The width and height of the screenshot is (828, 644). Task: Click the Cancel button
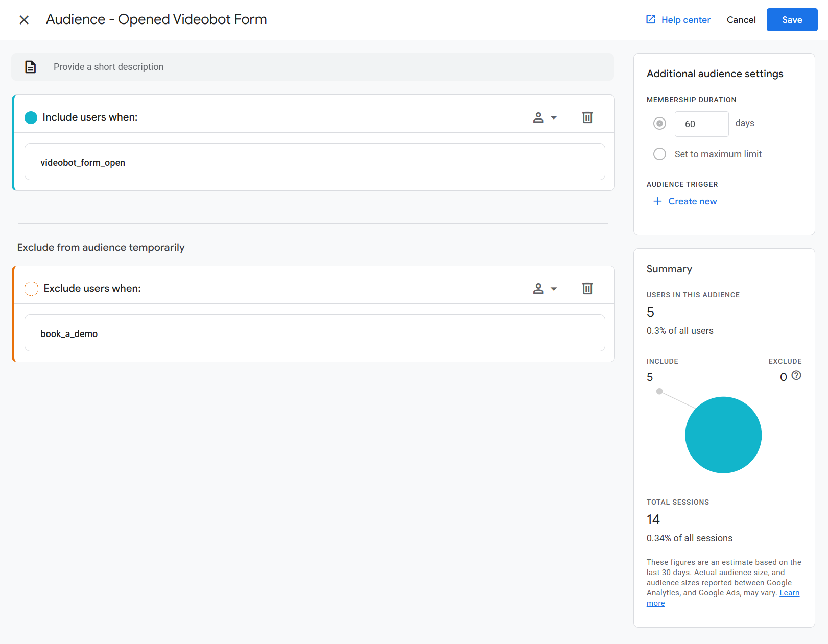click(741, 20)
